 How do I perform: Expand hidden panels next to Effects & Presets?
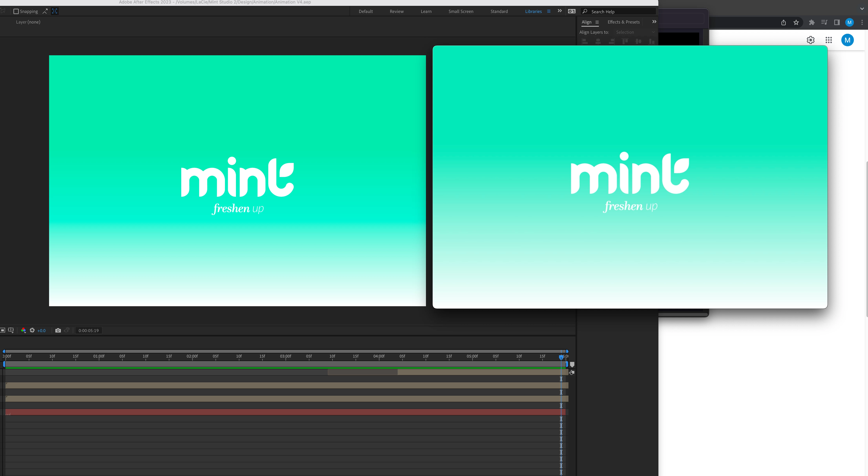pyautogui.click(x=654, y=22)
